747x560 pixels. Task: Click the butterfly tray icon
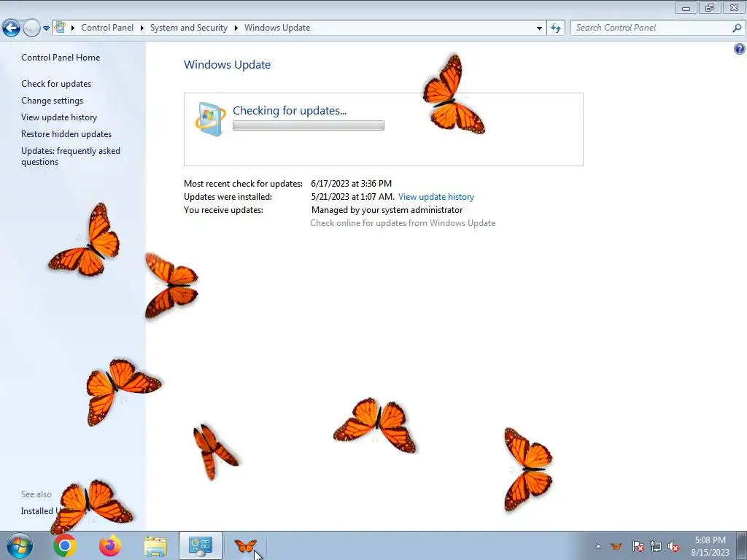point(616,546)
